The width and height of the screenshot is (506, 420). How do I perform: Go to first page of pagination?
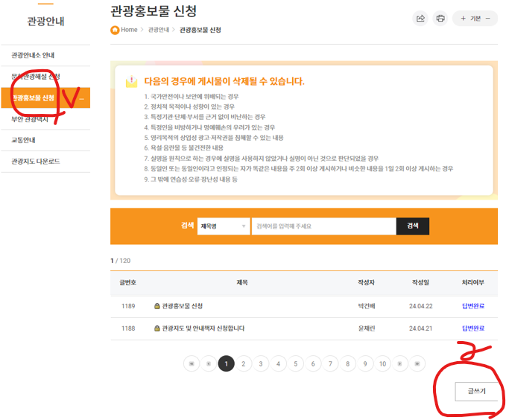192,364
